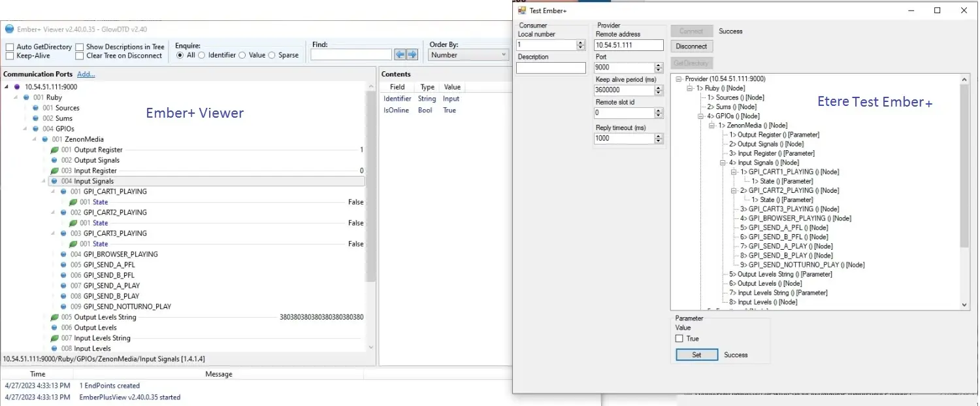980x406 pixels.
Task: Collapse the 004 GPIOs tree node
Action: (25, 129)
